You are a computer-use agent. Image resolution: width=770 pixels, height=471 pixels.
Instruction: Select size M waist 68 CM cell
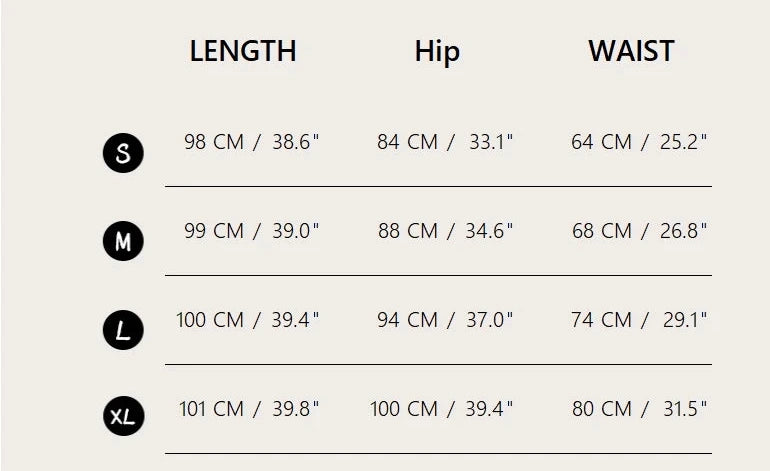tap(601, 231)
